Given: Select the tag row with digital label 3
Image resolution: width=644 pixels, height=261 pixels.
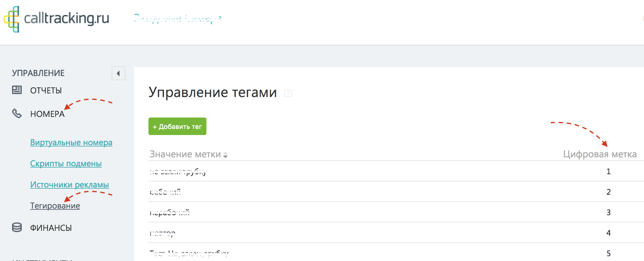Looking at the screenshot, I should 396,212.
